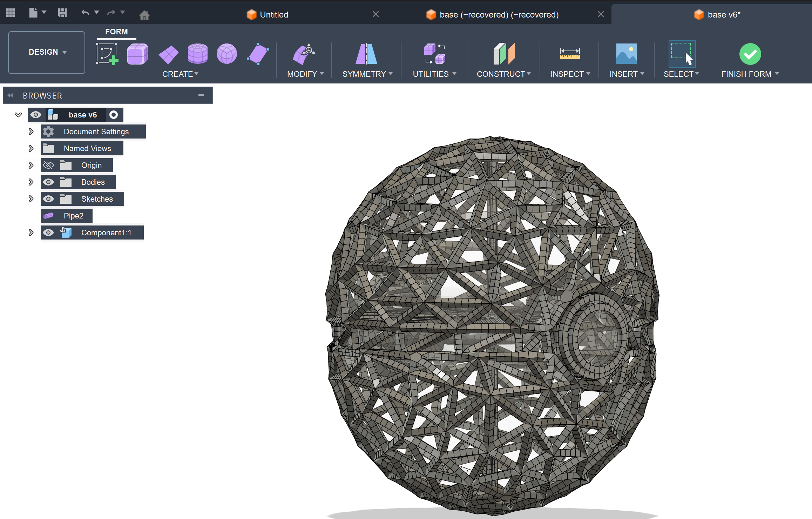Viewport: 812px width, 519px height.
Task: Open the CONSTRUCT menu
Action: click(503, 74)
